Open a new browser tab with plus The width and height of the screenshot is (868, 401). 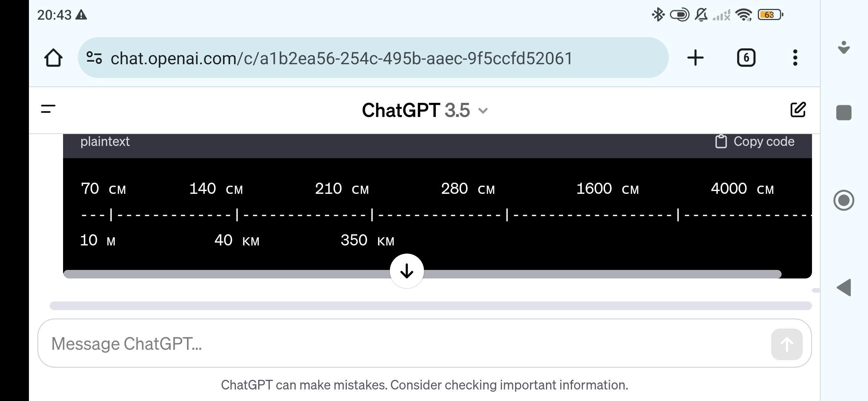tap(695, 58)
